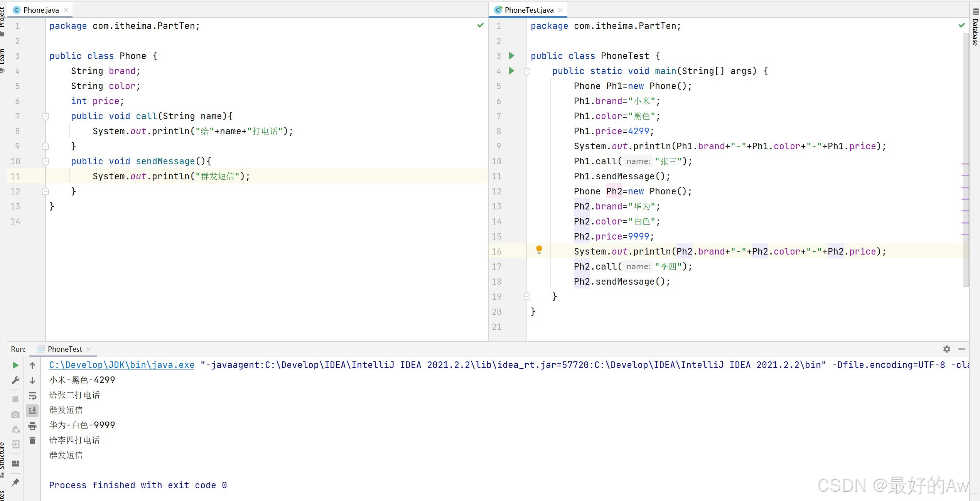Run main method via gutter arrow
Screen dimensions: 980x501
[x=512, y=71]
